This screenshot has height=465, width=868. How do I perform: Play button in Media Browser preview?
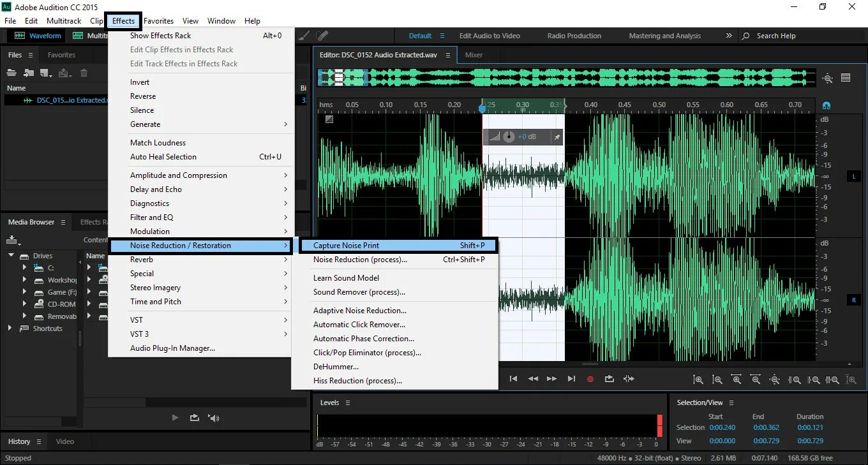click(175, 418)
